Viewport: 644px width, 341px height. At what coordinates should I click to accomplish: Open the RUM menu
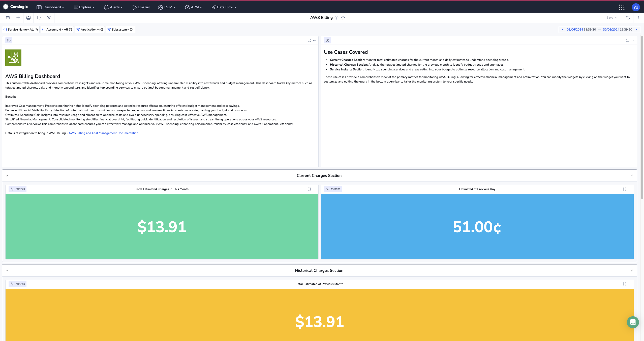click(x=167, y=7)
